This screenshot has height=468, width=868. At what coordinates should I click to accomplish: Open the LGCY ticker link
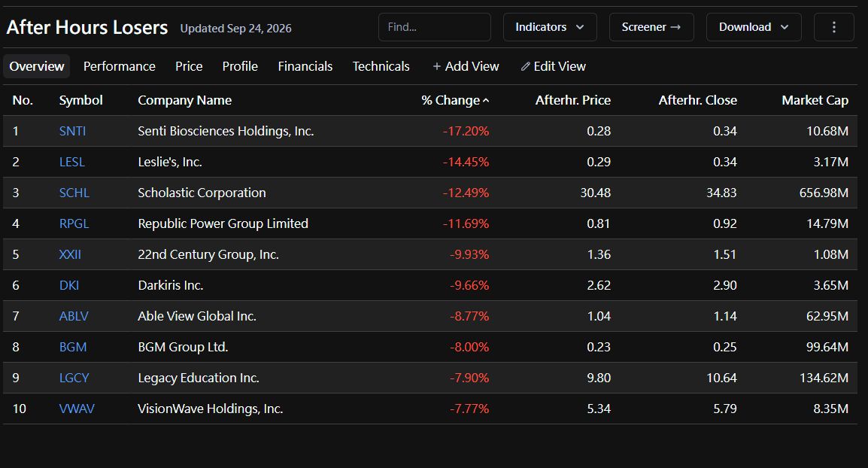coord(74,378)
